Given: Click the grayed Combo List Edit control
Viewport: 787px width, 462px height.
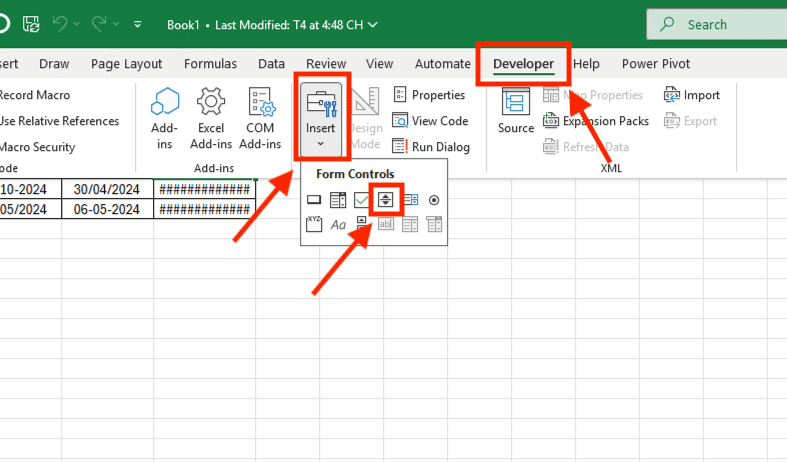Looking at the screenshot, I should click(x=410, y=224).
